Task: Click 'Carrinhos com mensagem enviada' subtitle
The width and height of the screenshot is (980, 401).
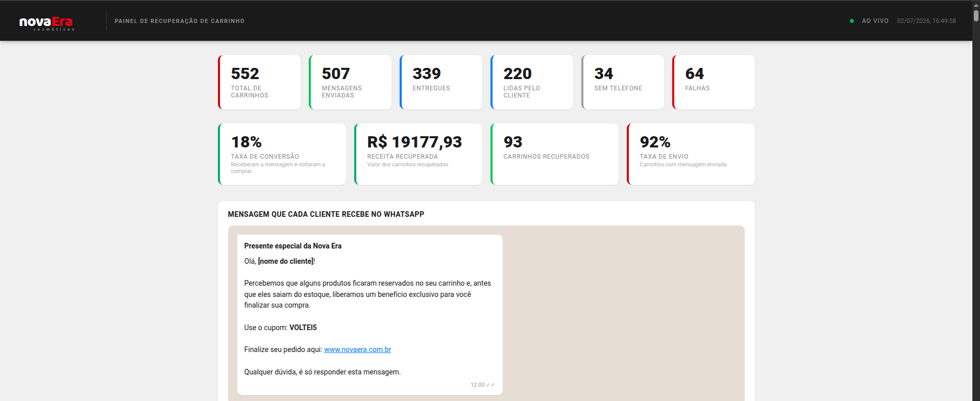Action: tap(683, 164)
